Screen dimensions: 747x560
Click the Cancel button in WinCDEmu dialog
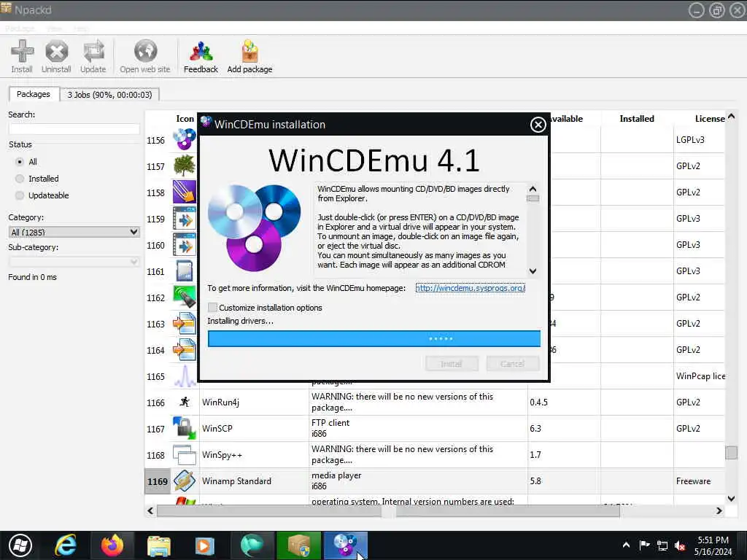tap(513, 364)
